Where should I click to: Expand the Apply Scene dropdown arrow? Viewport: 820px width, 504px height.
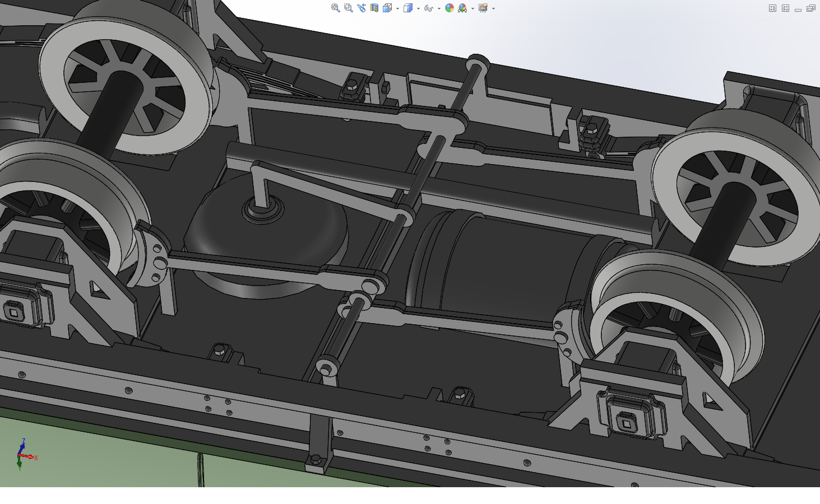[x=472, y=8]
